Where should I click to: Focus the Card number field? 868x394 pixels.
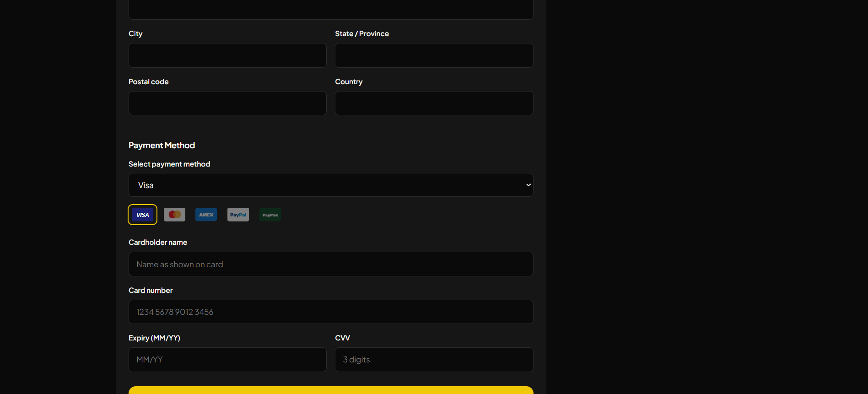pos(331,312)
